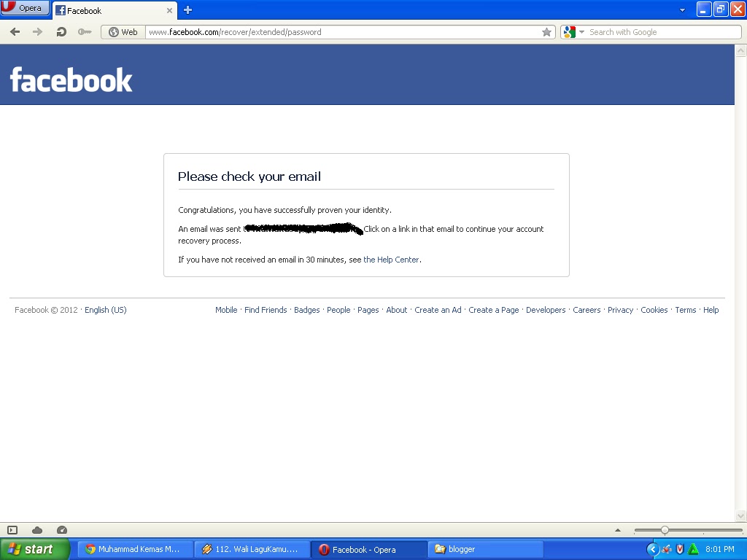This screenshot has width=747, height=560.
Task: Open the Cookies footer link
Action: pyautogui.click(x=654, y=310)
